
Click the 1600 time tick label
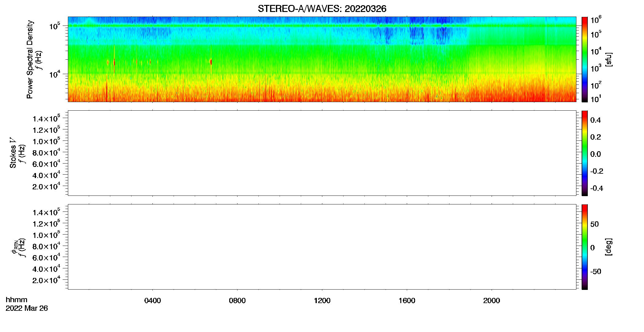407,301
